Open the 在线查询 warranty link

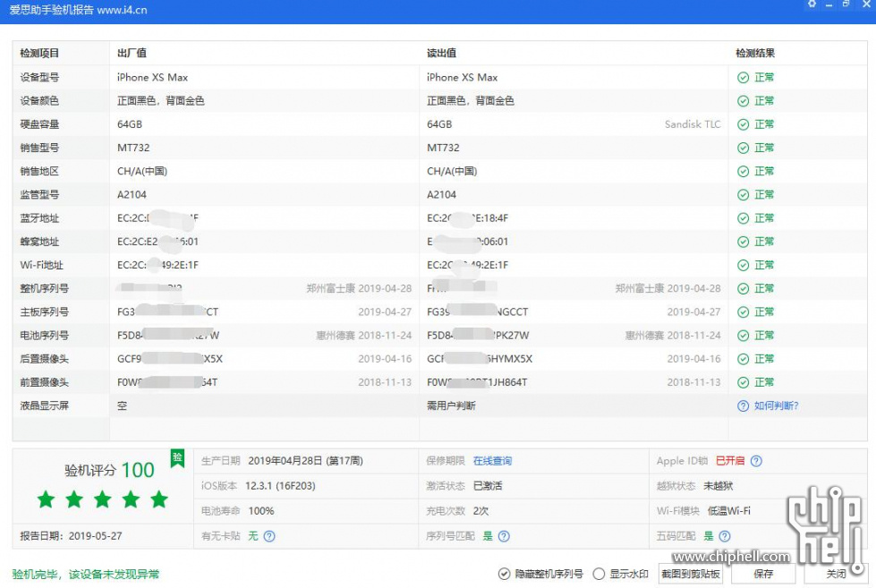(492, 461)
